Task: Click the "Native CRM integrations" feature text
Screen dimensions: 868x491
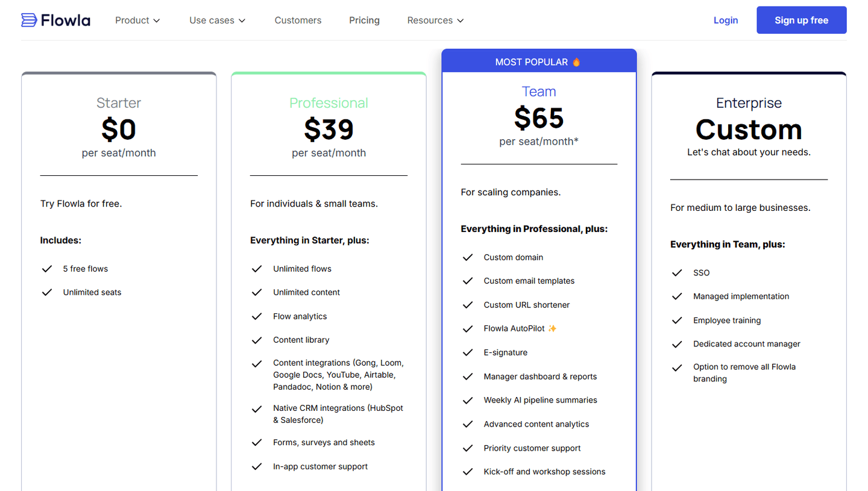Action: [338, 414]
